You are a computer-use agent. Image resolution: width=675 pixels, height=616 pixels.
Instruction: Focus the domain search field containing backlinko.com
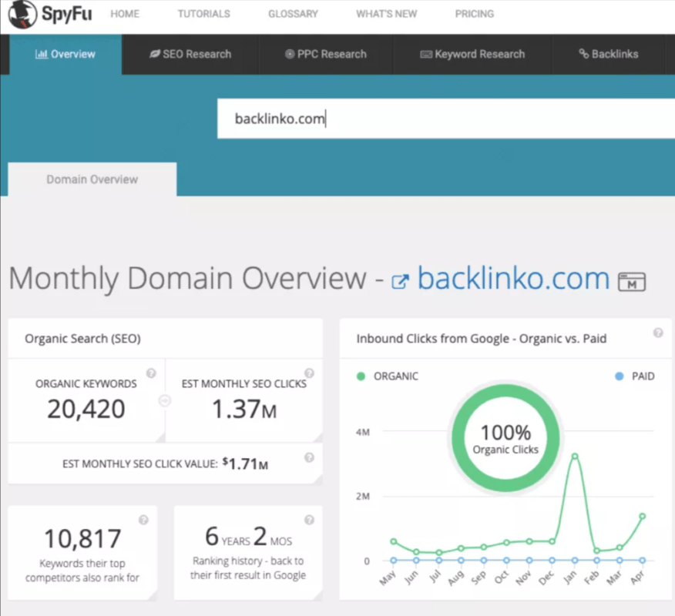447,119
